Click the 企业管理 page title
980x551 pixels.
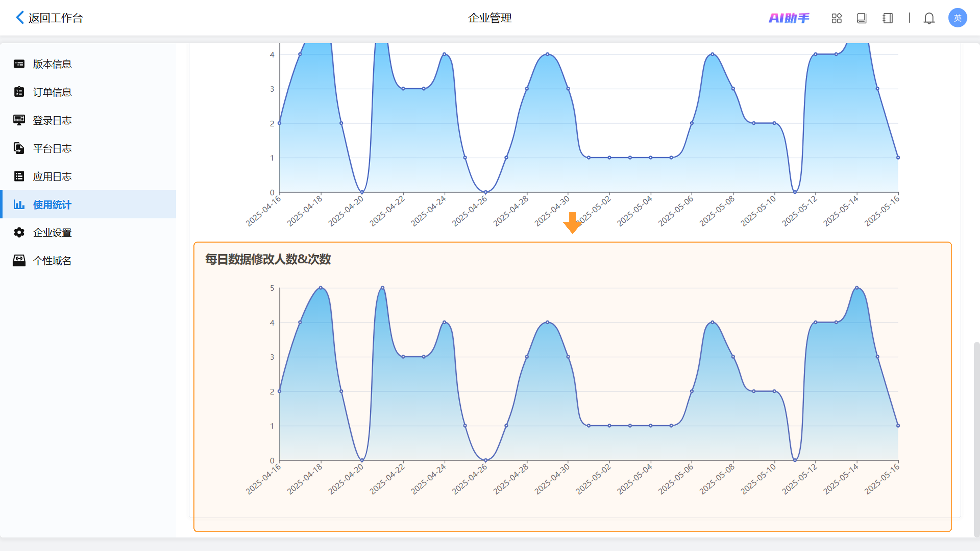tap(490, 18)
